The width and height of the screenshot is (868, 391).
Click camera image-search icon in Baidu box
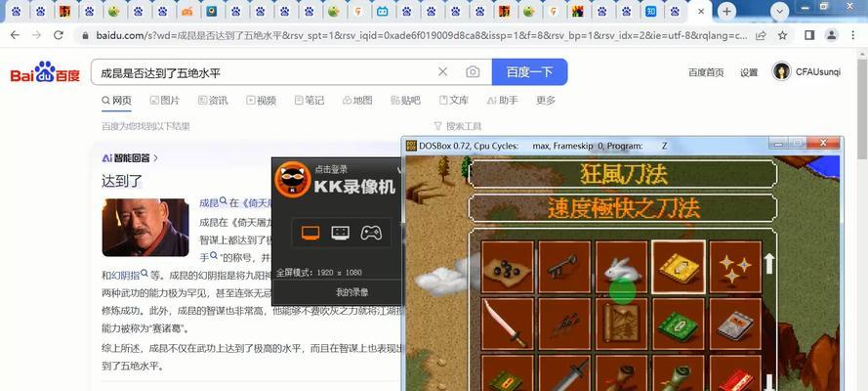pos(473,72)
